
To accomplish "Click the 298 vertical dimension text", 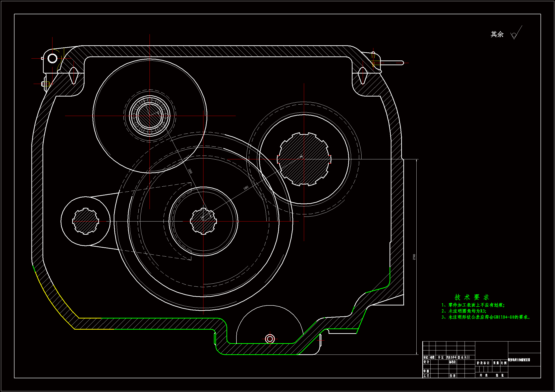I will [x=414, y=257].
